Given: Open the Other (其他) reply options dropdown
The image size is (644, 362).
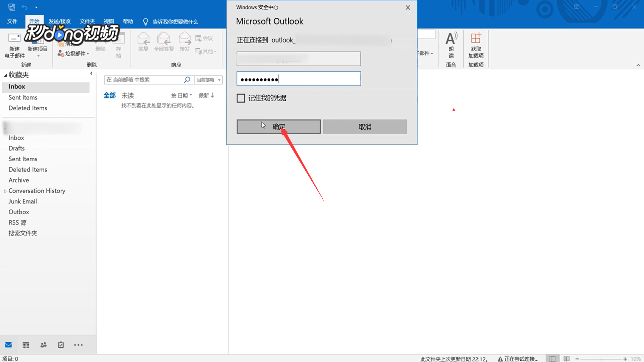Looking at the screenshot, I should [x=206, y=51].
